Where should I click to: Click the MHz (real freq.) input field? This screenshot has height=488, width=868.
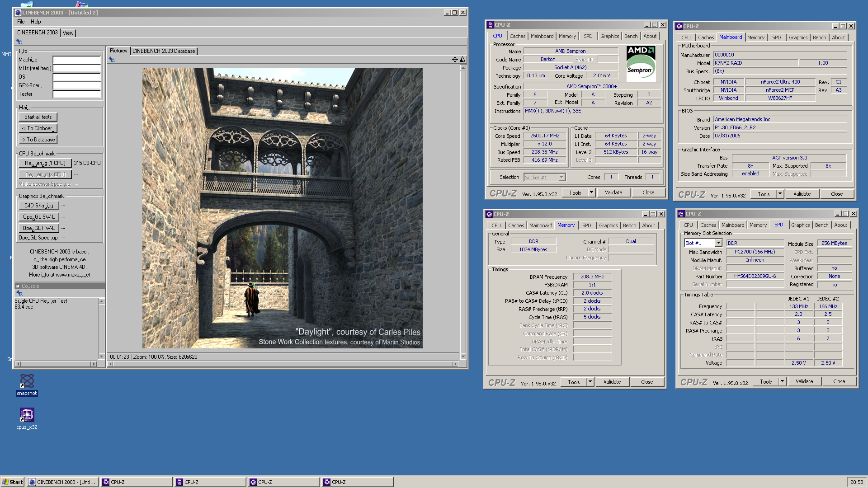coord(76,68)
